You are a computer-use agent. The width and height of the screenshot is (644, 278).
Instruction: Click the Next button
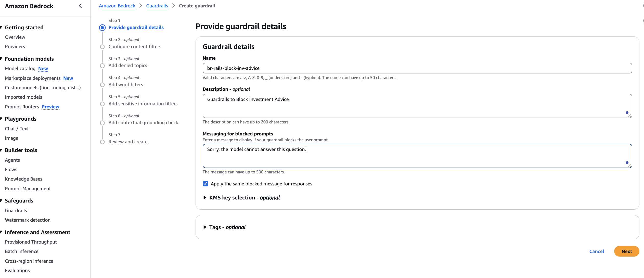pyautogui.click(x=626, y=251)
